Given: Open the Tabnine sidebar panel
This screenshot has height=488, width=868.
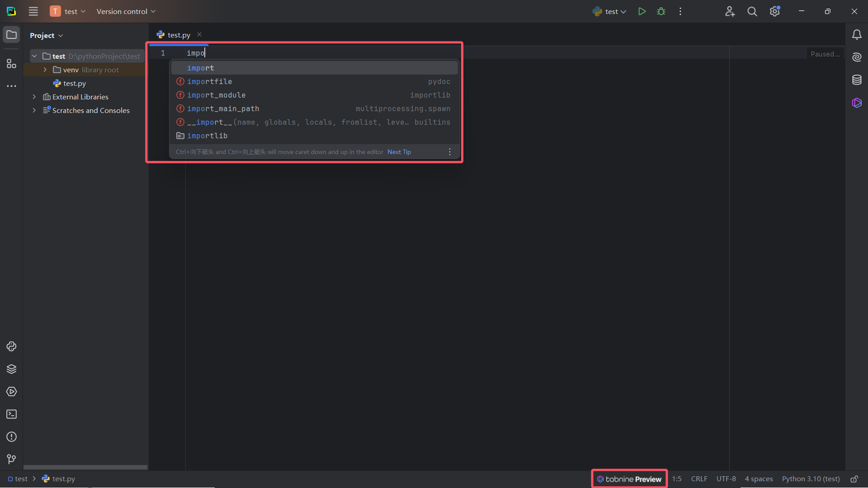Looking at the screenshot, I should [x=857, y=103].
